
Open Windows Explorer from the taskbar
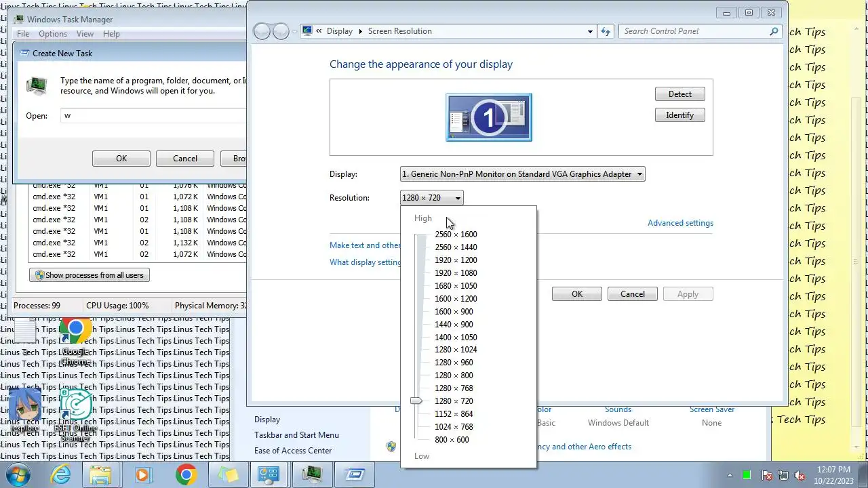pos(100,474)
